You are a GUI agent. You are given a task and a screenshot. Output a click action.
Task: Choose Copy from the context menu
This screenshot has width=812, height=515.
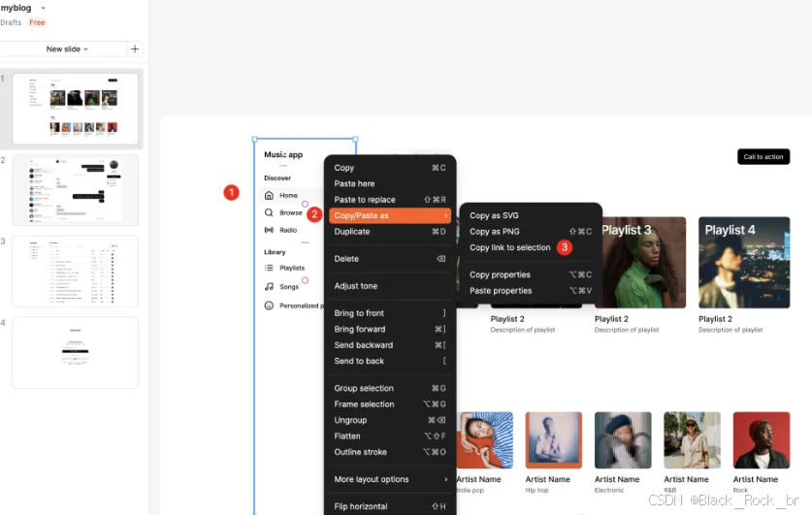click(x=390, y=168)
